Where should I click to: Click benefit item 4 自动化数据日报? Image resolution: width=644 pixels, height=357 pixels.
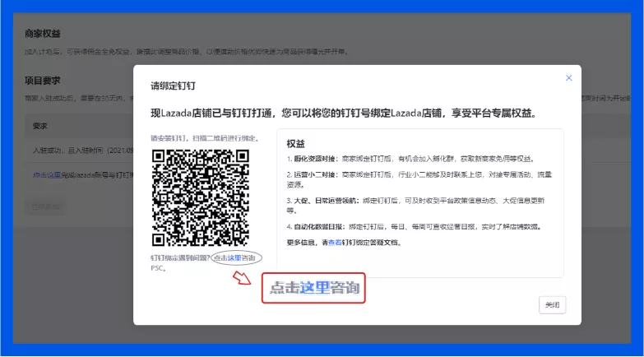click(414, 227)
